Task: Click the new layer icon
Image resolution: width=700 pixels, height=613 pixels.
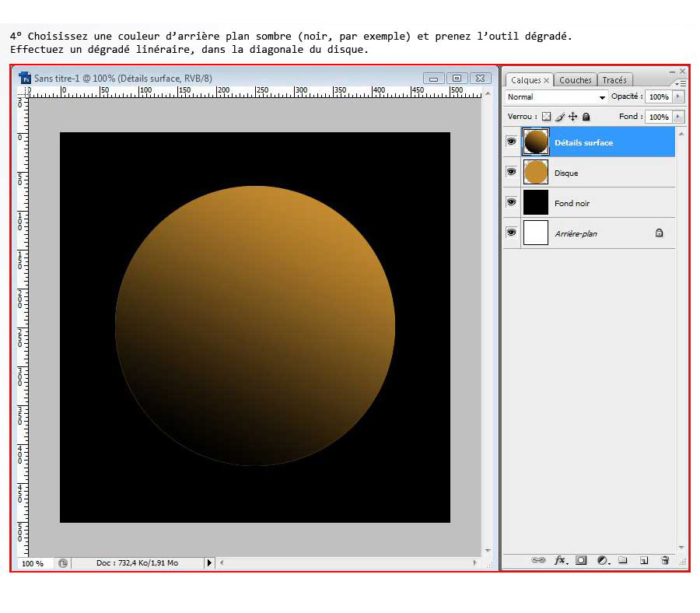Action: coord(643,560)
